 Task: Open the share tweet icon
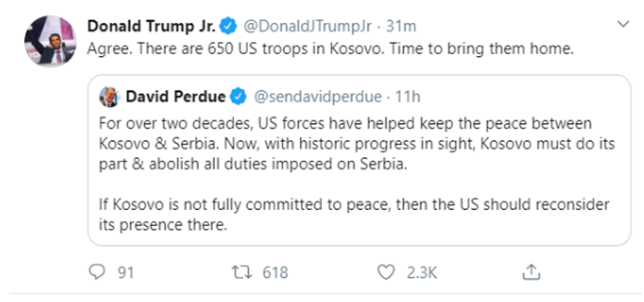(531, 272)
